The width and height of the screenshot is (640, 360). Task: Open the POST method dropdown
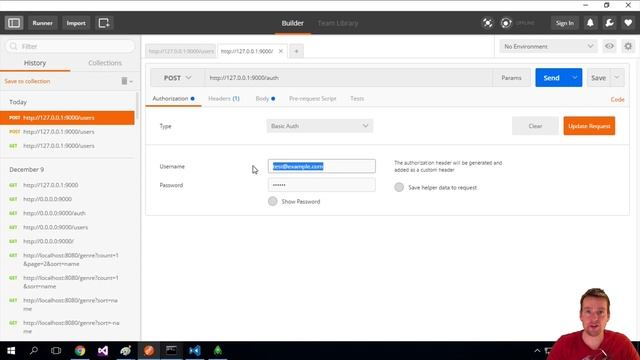[x=178, y=78]
